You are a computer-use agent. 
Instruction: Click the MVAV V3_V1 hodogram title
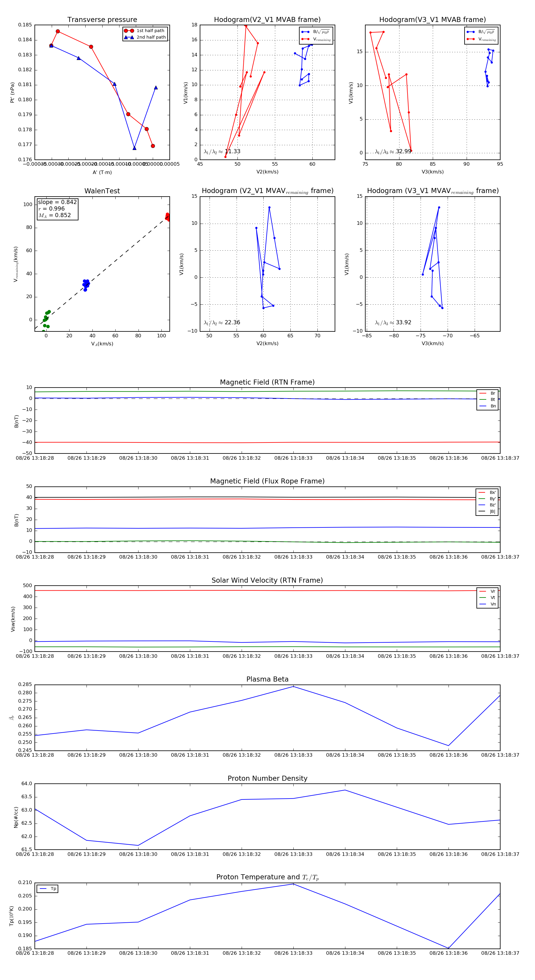click(x=432, y=191)
